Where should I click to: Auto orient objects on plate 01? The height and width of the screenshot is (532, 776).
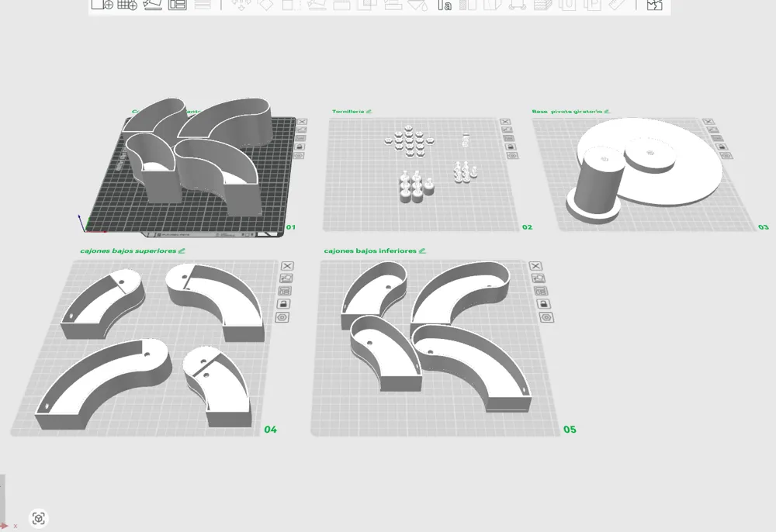click(301, 130)
